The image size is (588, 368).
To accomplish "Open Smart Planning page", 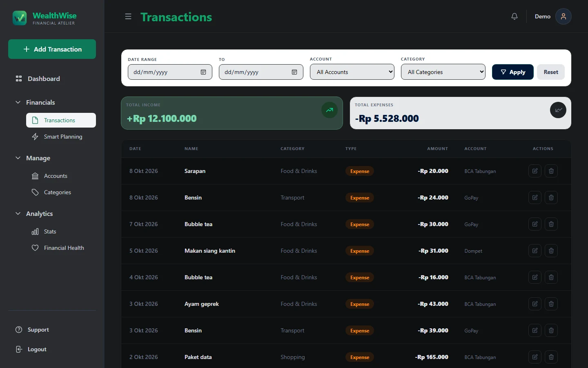I will click(x=61, y=137).
